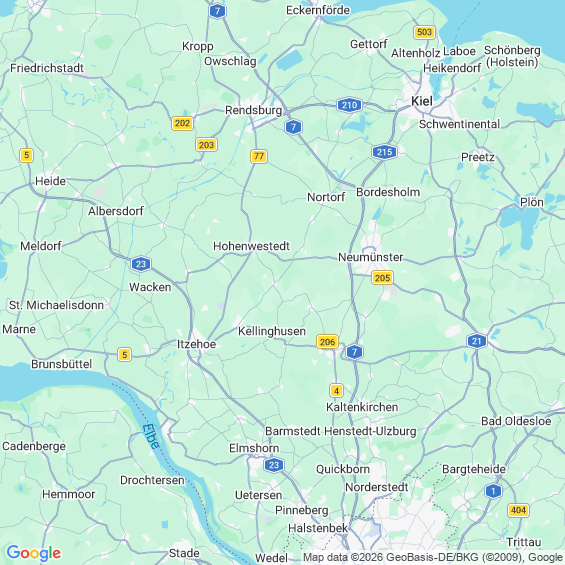This screenshot has height=565, width=565.
Task: Click the A210 highway shield near Kiel
Action: coord(349,105)
